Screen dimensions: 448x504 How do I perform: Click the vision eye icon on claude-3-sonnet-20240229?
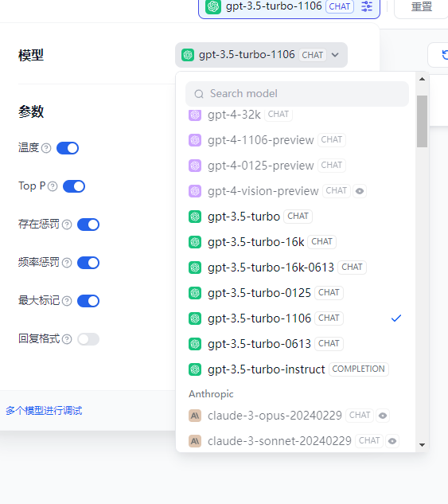392,441
